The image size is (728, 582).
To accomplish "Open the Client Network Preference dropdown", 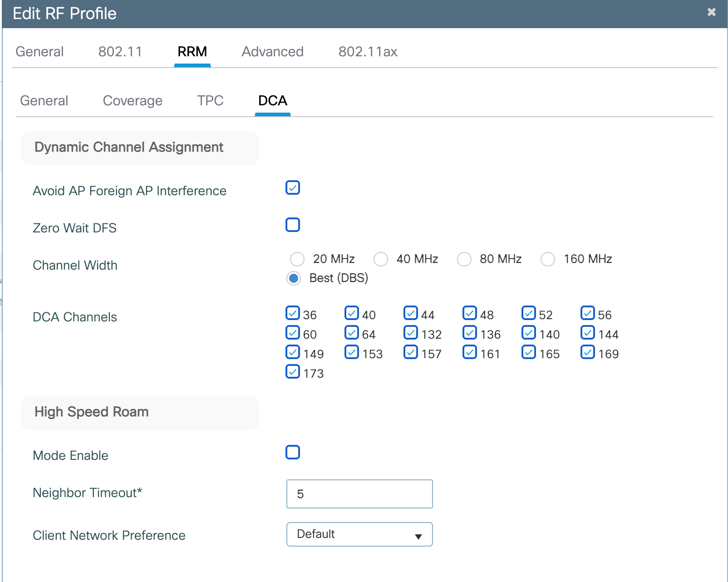I will 359,534.
